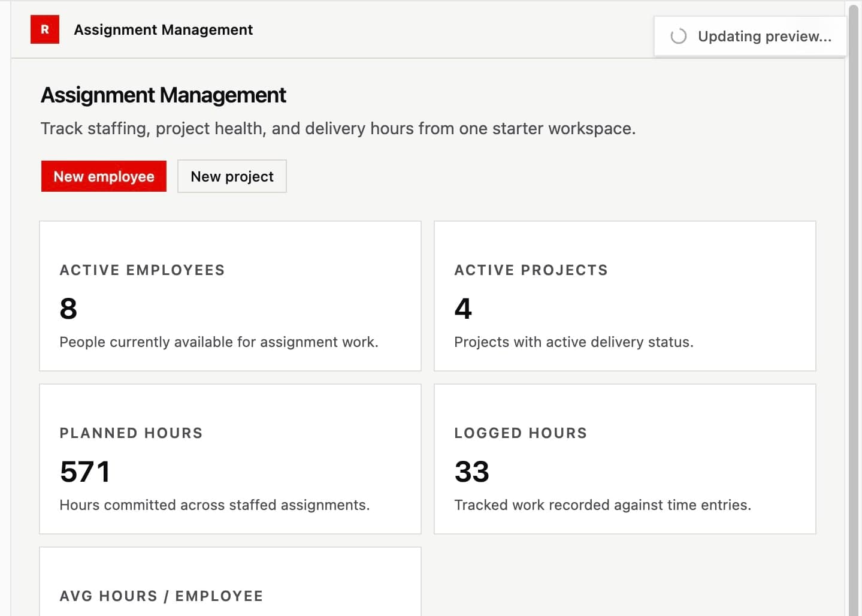Click the Logged Hours value 33
This screenshot has height=616, width=862.
point(472,472)
